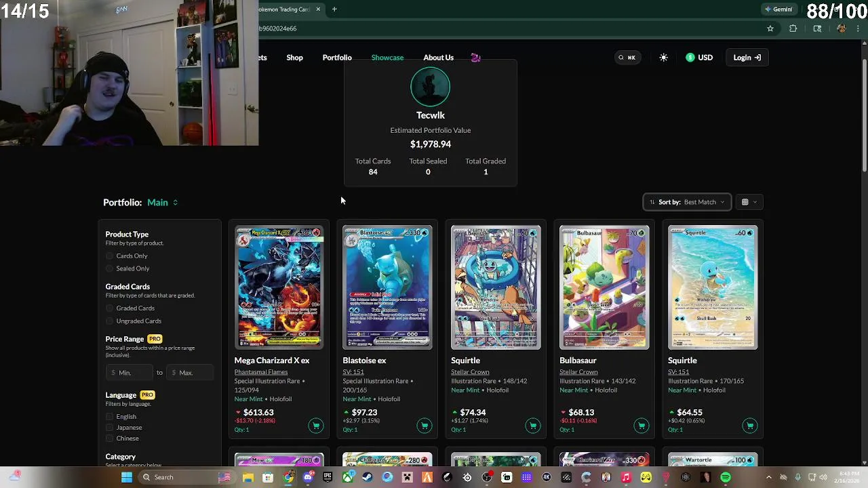Open Mega Charizard X ex card title
Viewport: 868px width, 488px height.
(x=272, y=361)
